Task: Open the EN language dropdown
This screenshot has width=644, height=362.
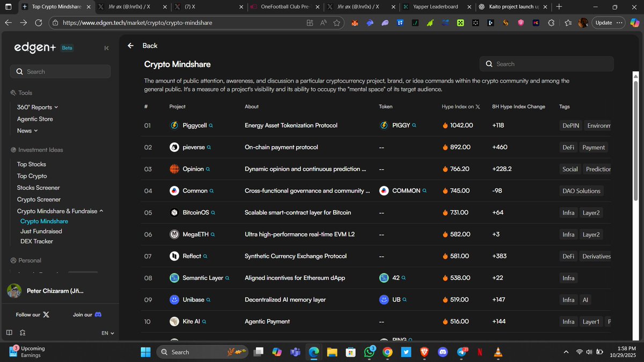Action: coord(107,333)
